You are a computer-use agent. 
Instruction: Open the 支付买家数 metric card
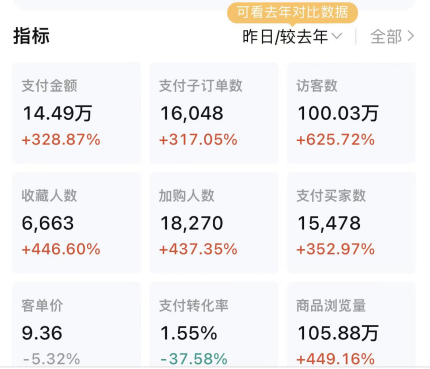[351, 223]
